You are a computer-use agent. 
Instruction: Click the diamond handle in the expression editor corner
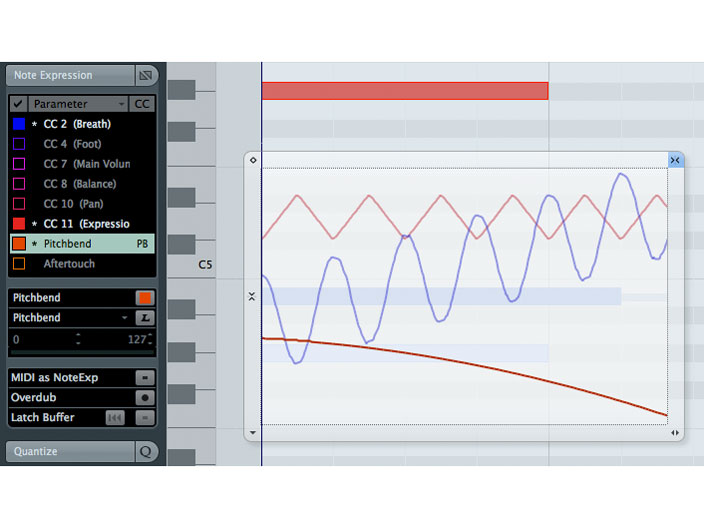tap(253, 160)
